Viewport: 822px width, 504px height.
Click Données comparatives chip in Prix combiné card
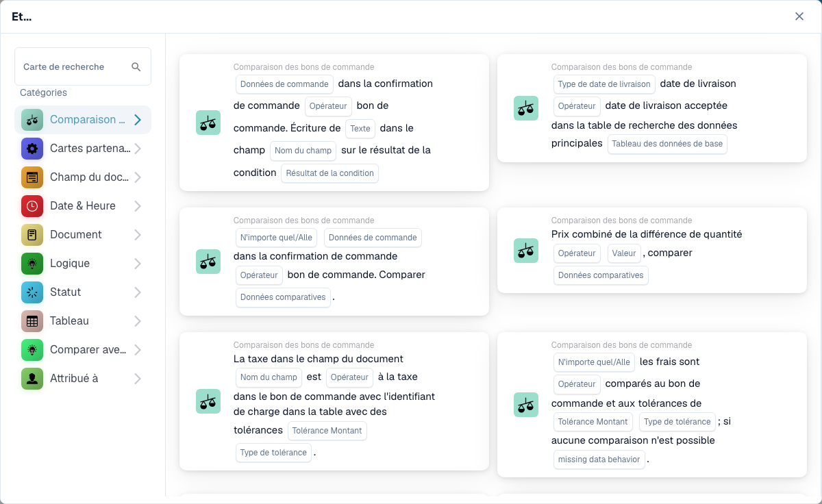click(601, 275)
